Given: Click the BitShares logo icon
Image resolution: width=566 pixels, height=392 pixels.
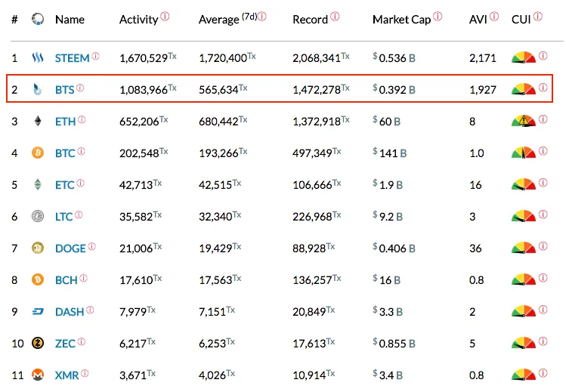Looking at the screenshot, I should click(x=38, y=89).
